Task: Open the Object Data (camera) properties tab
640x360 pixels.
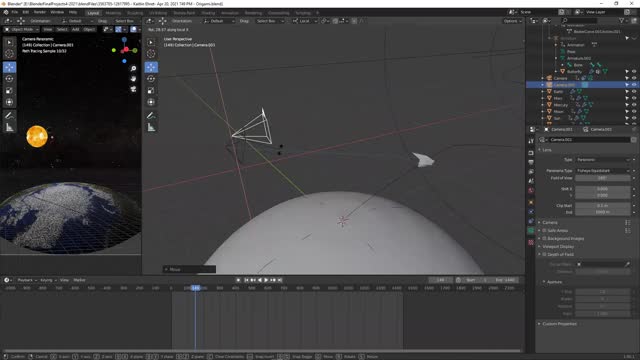Action: 531,231
